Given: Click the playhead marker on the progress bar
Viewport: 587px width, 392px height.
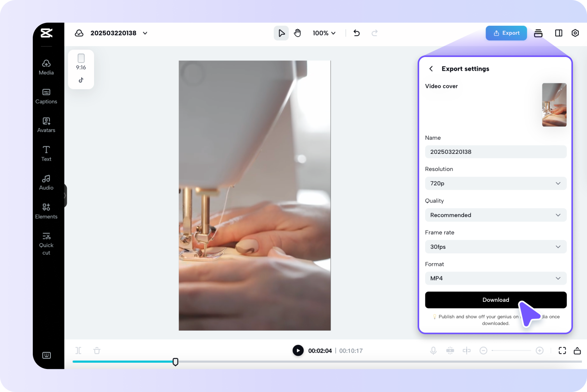Looking at the screenshot, I should coord(176,362).
